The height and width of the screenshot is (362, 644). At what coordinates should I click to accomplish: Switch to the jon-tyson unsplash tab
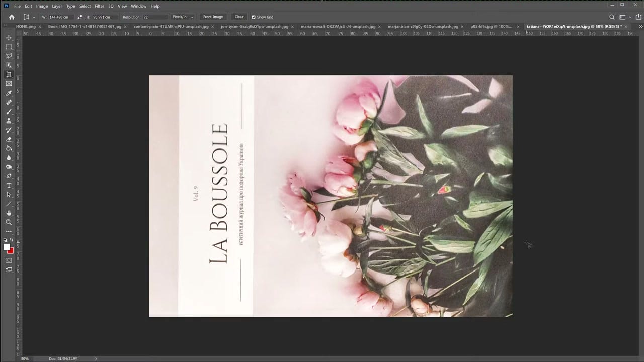[255, 26]
